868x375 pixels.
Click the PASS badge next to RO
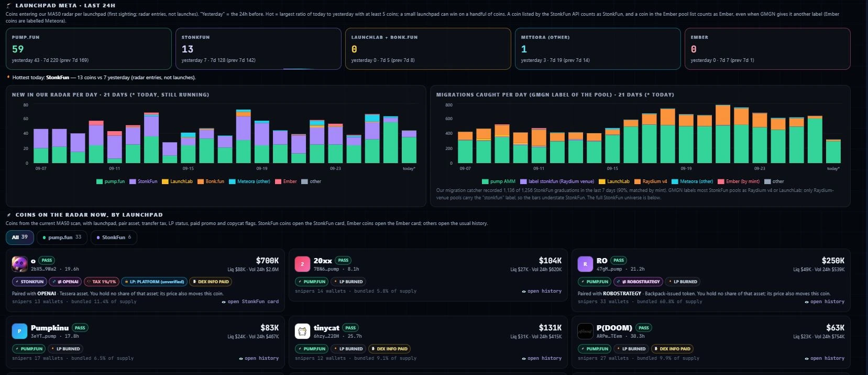coord(619,261)
